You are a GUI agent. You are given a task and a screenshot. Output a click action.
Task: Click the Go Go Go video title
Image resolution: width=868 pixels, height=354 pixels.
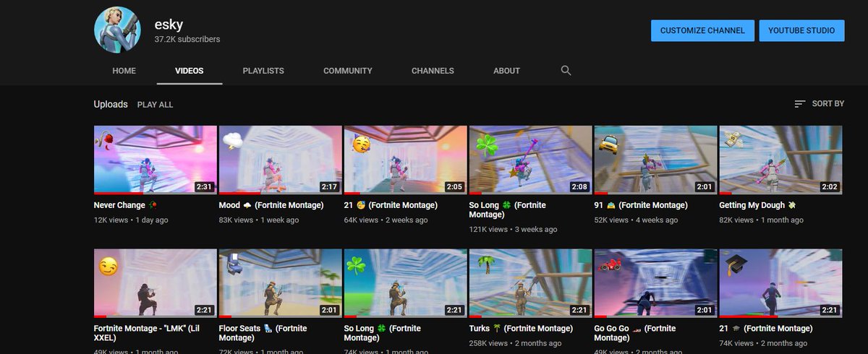click(634, 333)
